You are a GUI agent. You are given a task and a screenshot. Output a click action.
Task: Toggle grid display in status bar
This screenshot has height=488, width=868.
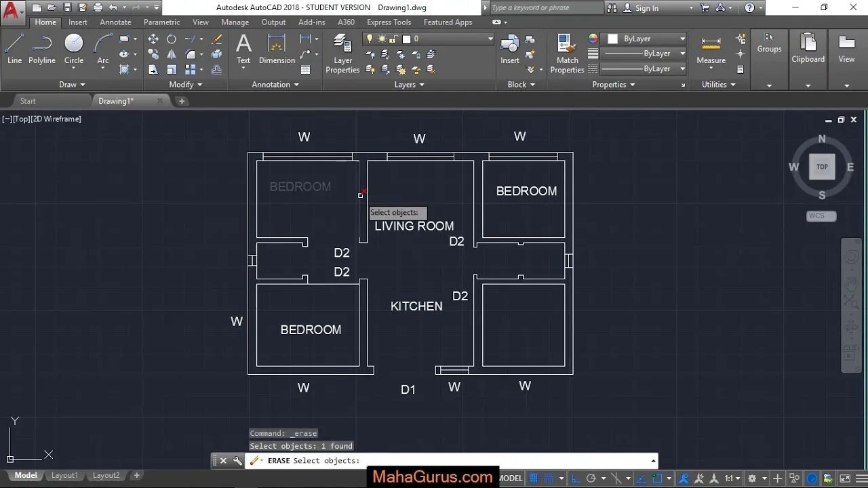pos(534,479)
